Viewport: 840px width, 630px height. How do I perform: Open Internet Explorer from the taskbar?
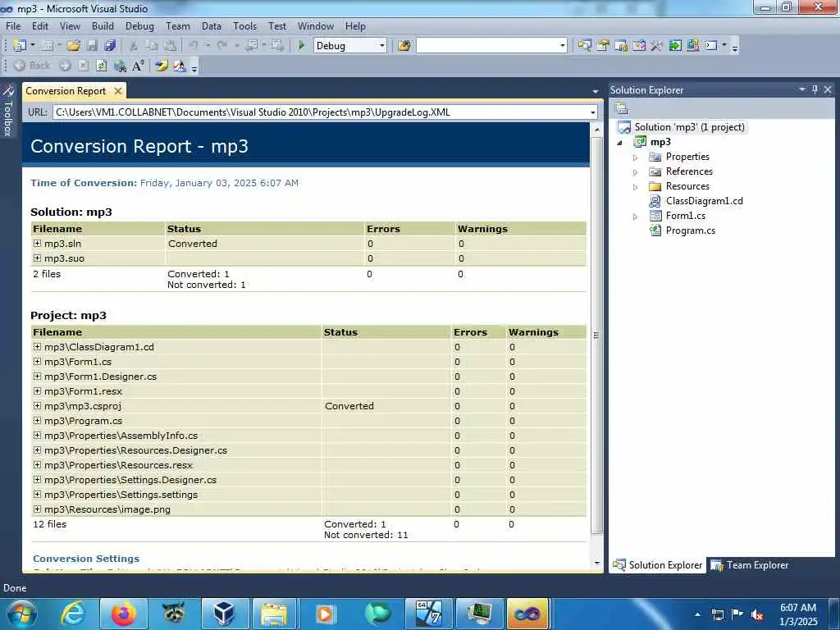pyautogui.click(x=73, y=614)
